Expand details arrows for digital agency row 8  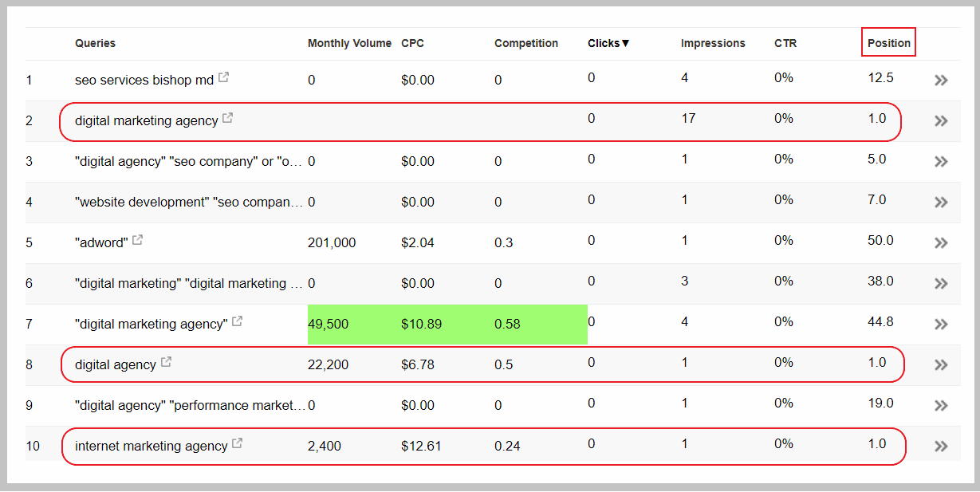pyautogui.click(x=941, y=364)
